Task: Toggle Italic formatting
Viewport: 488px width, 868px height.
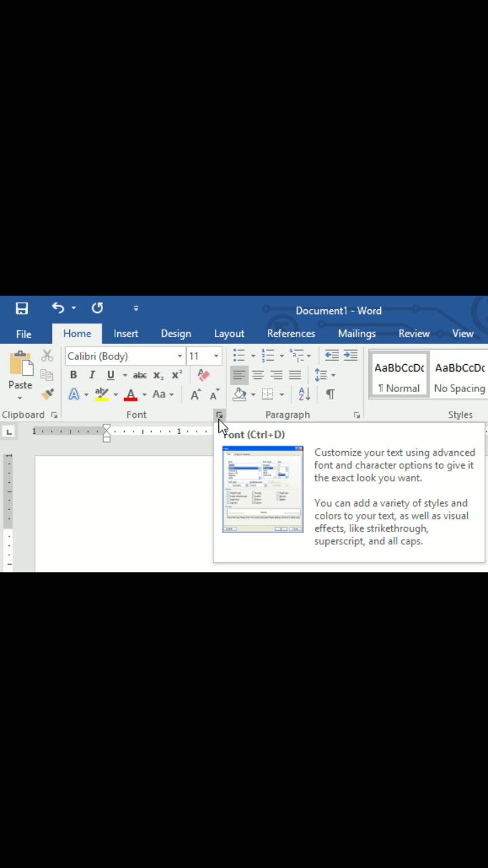Action: pyautogui.click(x=92, y=375)
